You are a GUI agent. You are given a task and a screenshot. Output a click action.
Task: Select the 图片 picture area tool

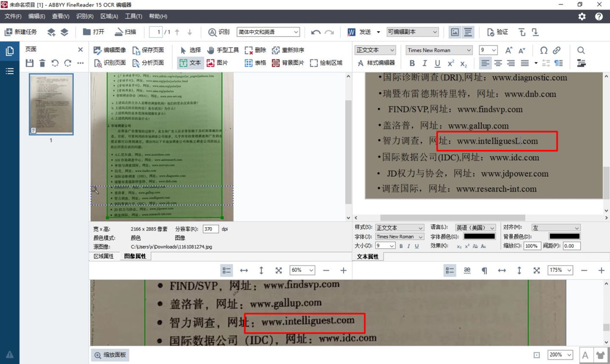click(x=217, y=63)
